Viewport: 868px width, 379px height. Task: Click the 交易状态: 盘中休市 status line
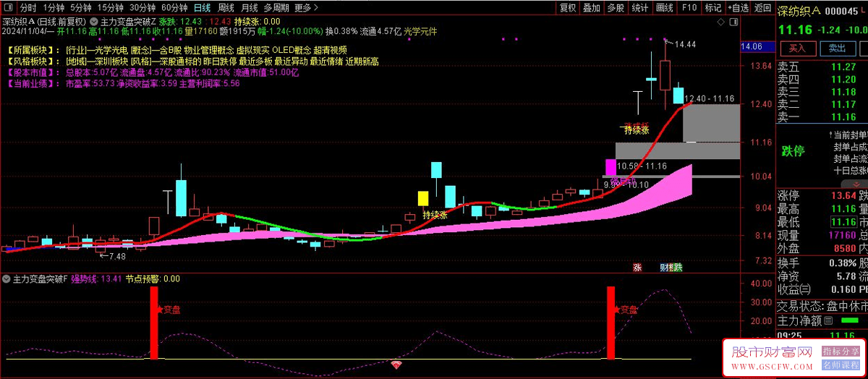pyautogui.click(x=822, y=305)
